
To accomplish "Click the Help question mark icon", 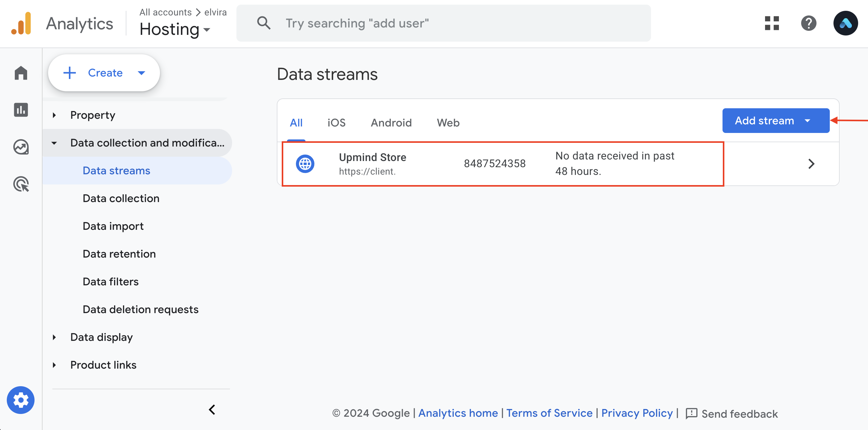I will click(x=809, y=23).
